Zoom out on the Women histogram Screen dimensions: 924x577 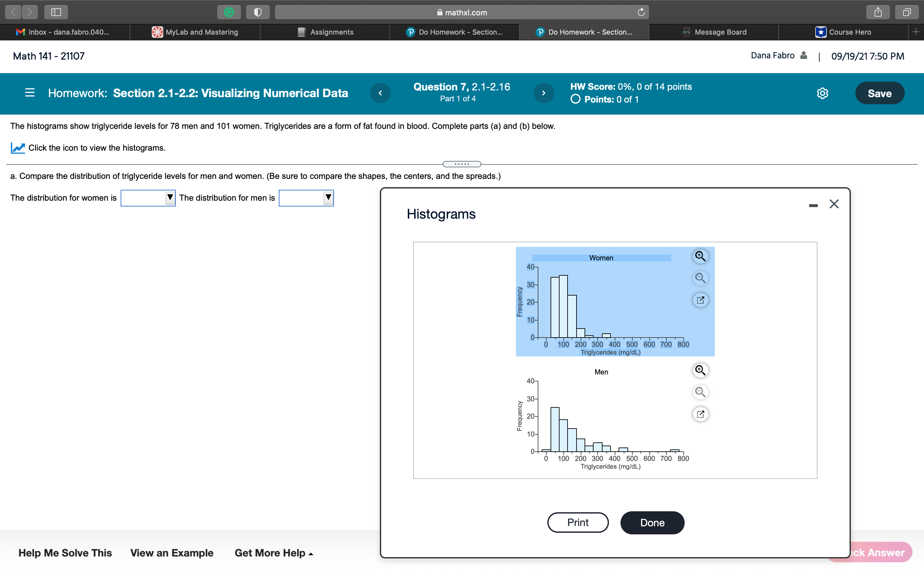point(700,278)
